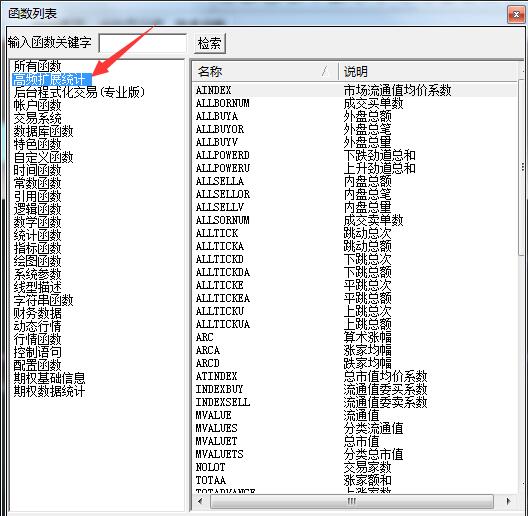Click the horizontal scrollbar left arrow
This screenshot has height=516, width=528.
[201, 501]
